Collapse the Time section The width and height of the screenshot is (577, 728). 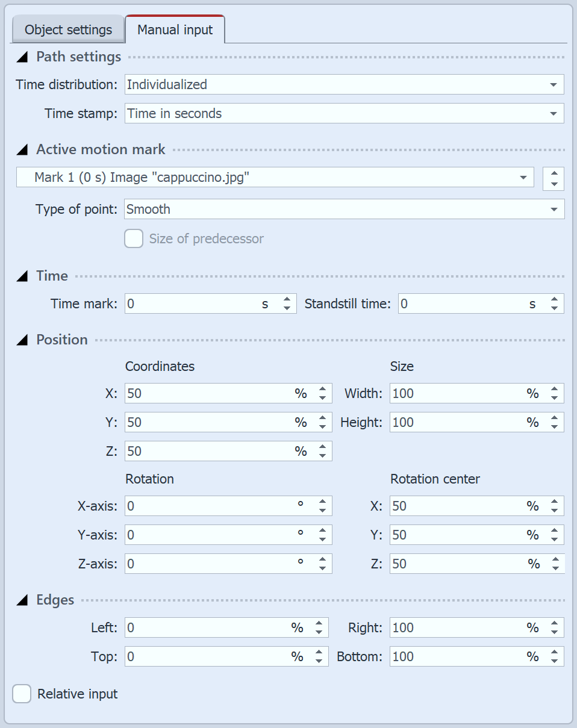(x=22, y=276)
